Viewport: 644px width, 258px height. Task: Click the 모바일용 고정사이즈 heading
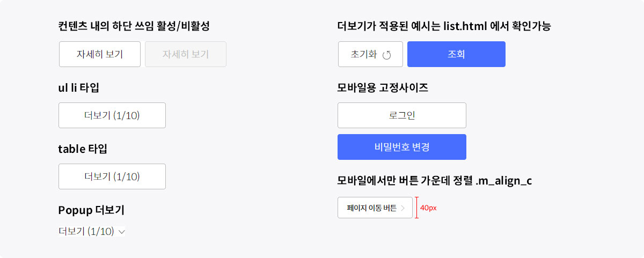coord(383,88)
